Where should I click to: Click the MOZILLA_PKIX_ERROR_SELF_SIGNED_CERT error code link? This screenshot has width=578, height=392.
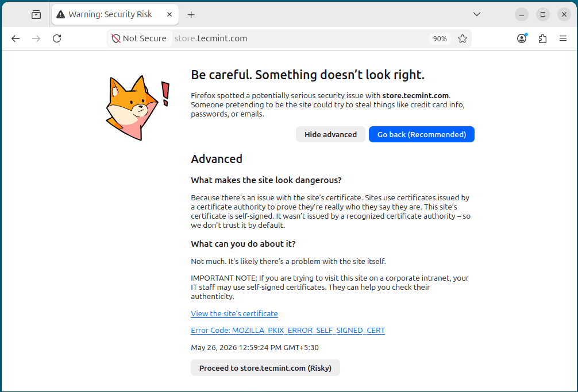click(287, 331)
